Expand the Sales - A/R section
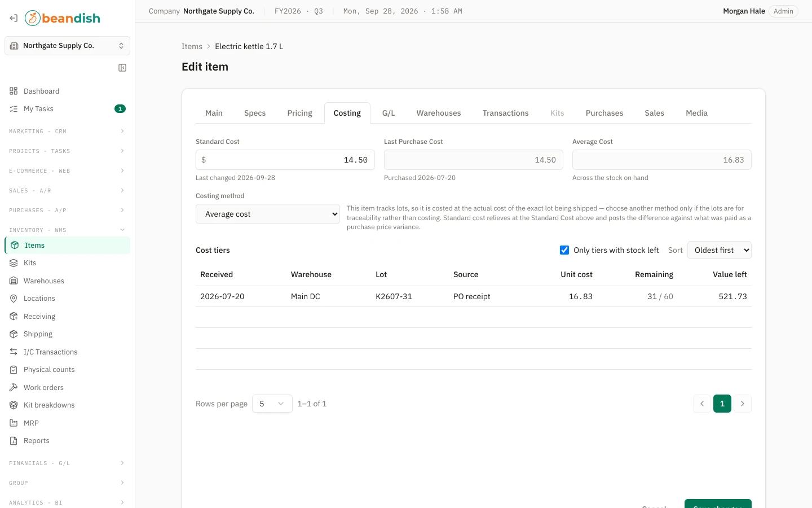The width and height of the screenshot is (812, 508). tap(67, 190)
